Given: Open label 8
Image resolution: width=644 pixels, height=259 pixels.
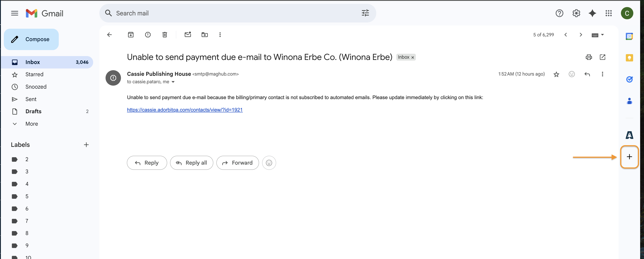Looking at the screenshot, I should (x=47, y=233).
